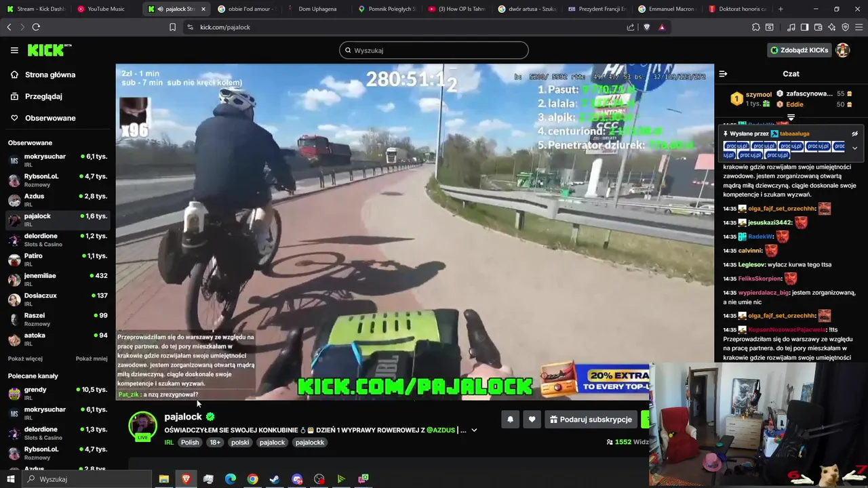Click the notification bell for pajalock

click(510, 420)
